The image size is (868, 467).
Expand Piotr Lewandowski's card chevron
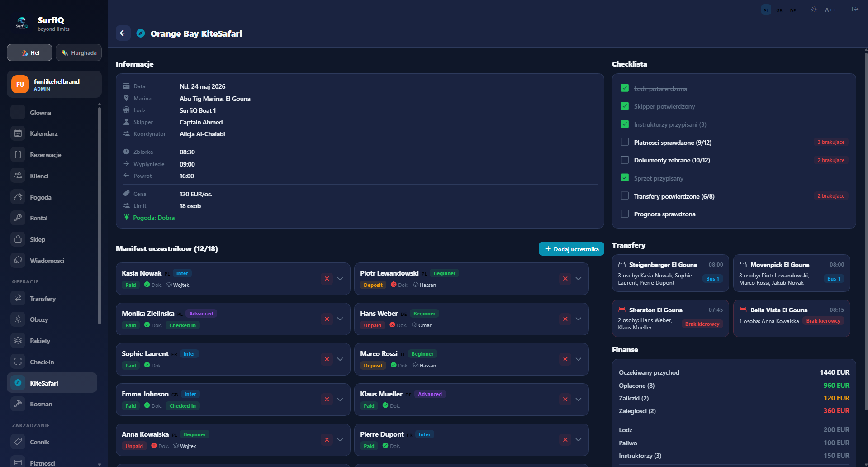click(579, 279)
